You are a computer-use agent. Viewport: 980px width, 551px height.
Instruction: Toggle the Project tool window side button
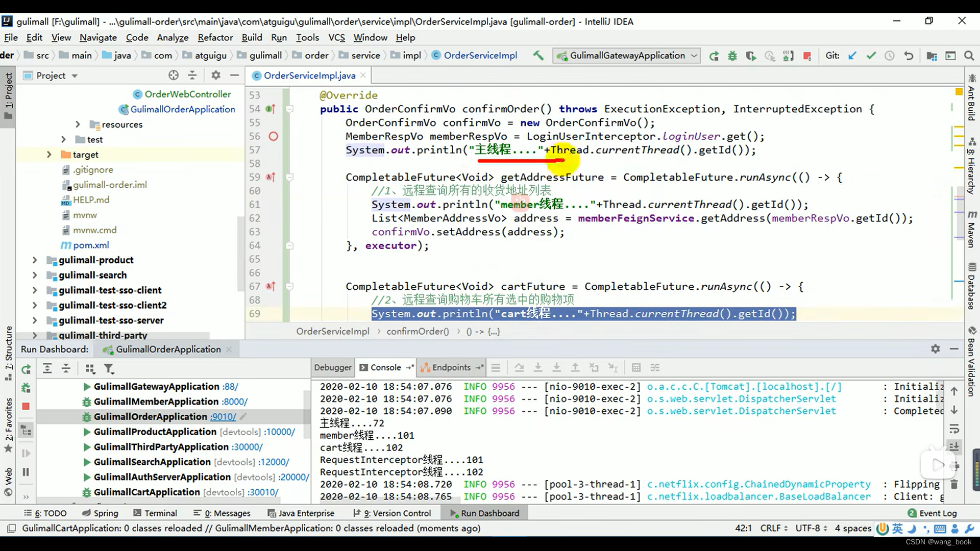tap(8, 95)
